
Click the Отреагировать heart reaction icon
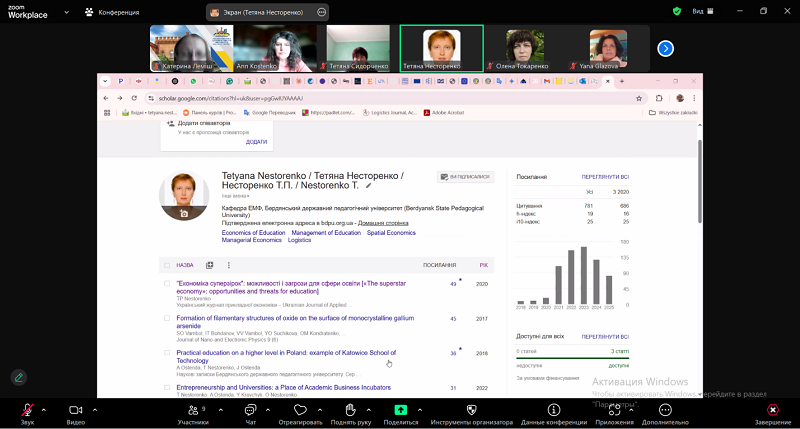pos(300,410)
